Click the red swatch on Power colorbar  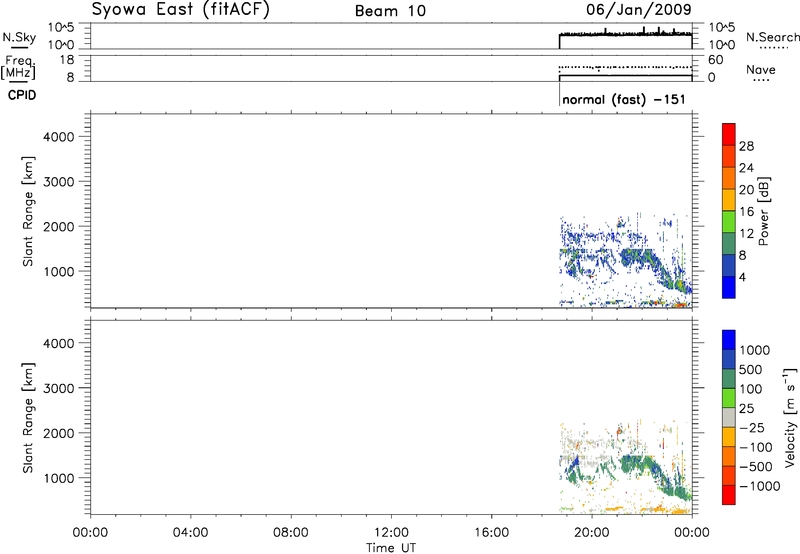(729, 134)
